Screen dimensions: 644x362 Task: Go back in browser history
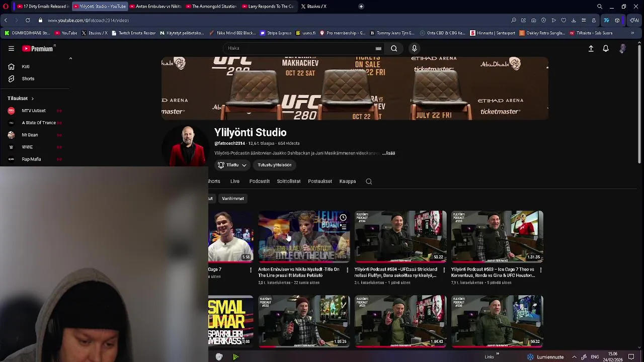tap(6, 20)
